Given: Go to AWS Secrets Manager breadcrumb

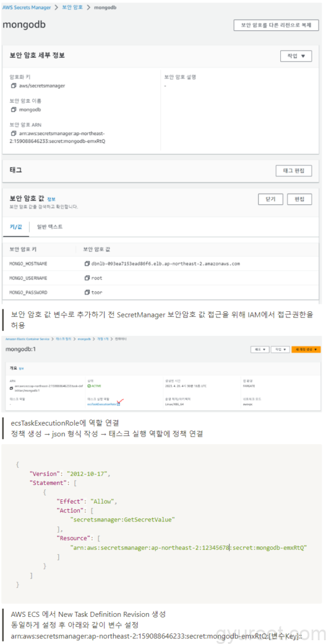Looking at the screenshot, I should tap(26, 8).
